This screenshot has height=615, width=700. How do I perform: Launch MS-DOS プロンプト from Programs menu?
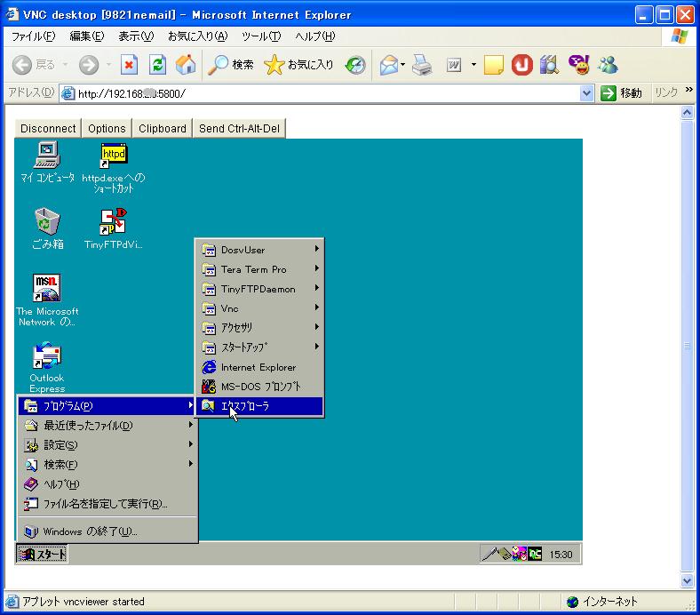point(259,387)
